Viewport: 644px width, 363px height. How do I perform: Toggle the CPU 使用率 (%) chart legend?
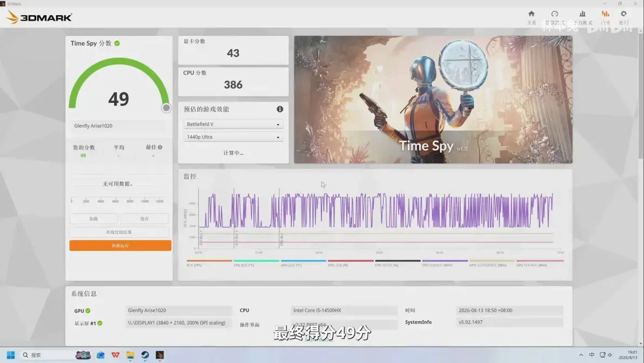point(398,263)
